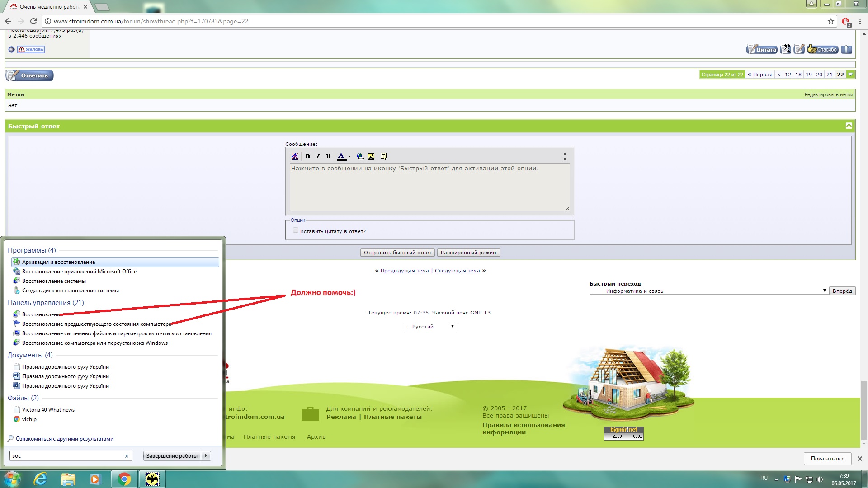Open page 20 of the thread
The height and width of the screenshot is (488, 868).
819,75
